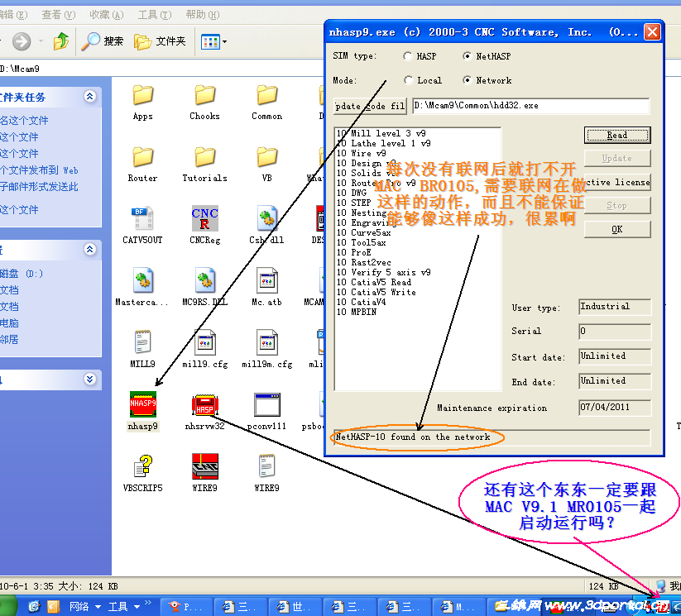Viewport: 681px width, 616px height.
Task: Select '10 Lathe level 1 v9' entry
Action: tap(383, 143)
